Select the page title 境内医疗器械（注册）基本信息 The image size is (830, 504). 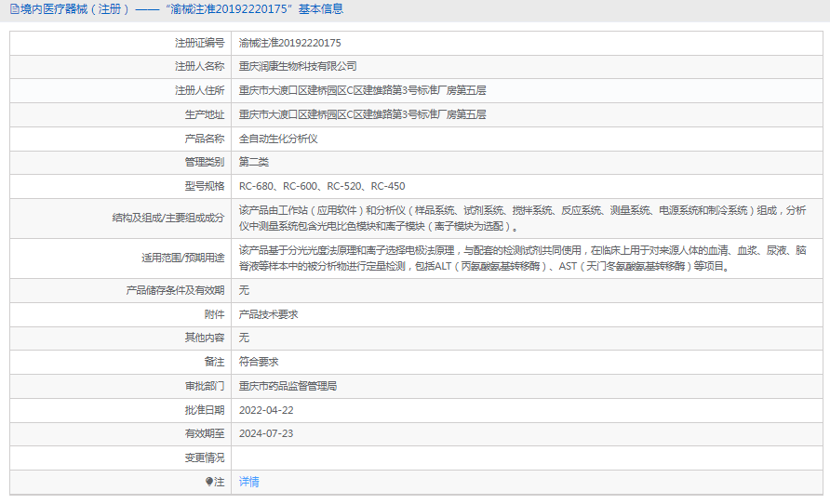tap(181, 9)
